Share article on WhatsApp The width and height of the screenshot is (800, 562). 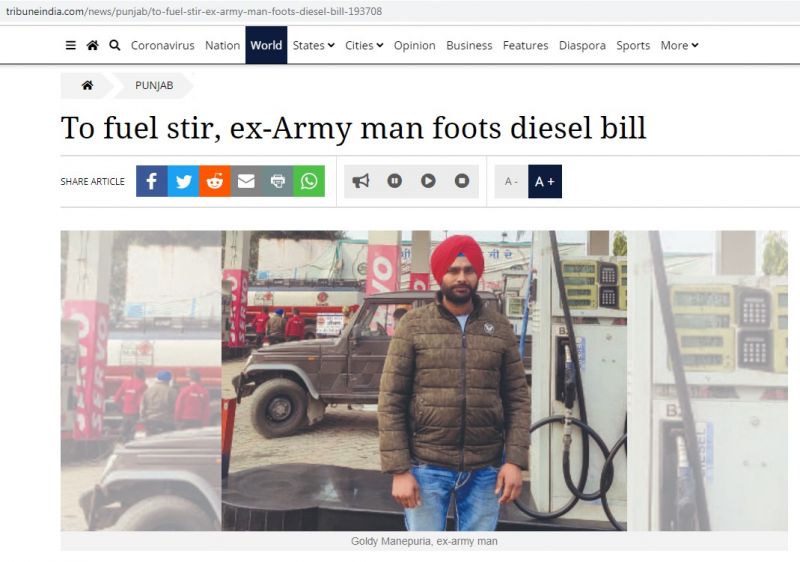click(x=309, y=181)
